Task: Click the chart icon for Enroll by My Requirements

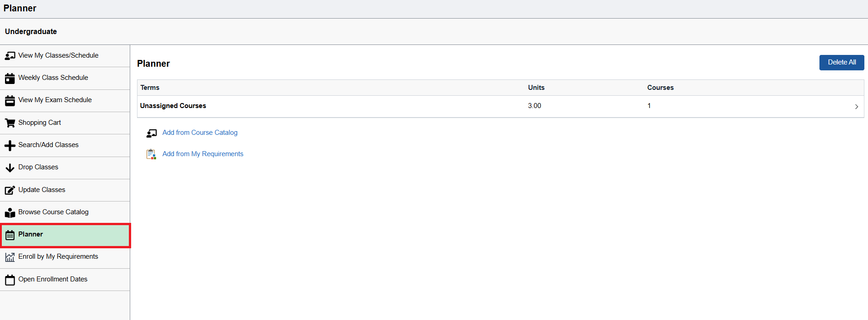Action: (10, 257)
